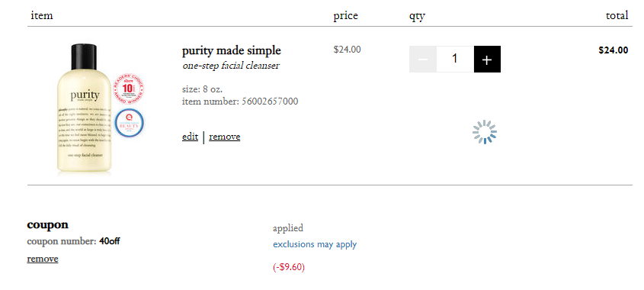Click the edit link for the cleanser
Screen dimensions: 644x290
[x=190, y=137]
